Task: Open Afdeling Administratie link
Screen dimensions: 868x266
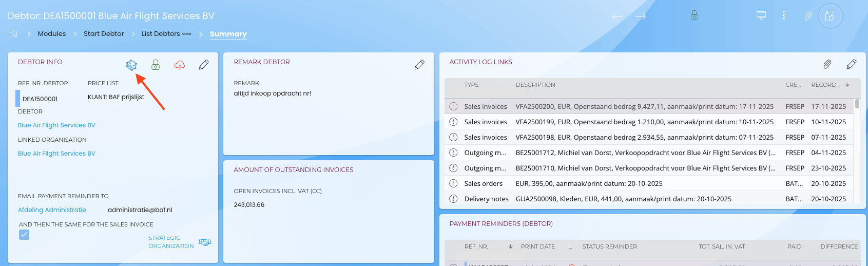Action: pos(52,210)
